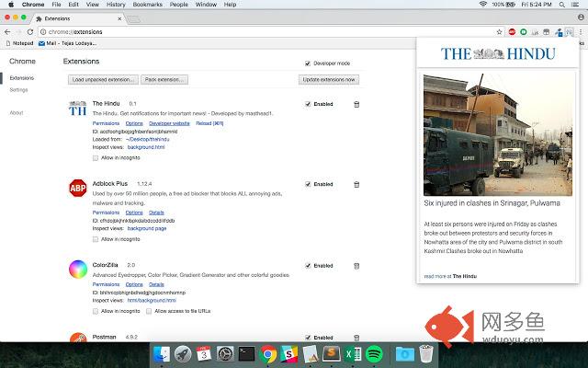The image size is (588, 368).
Task: Open the History menu
Action: [x=115, y=5]
